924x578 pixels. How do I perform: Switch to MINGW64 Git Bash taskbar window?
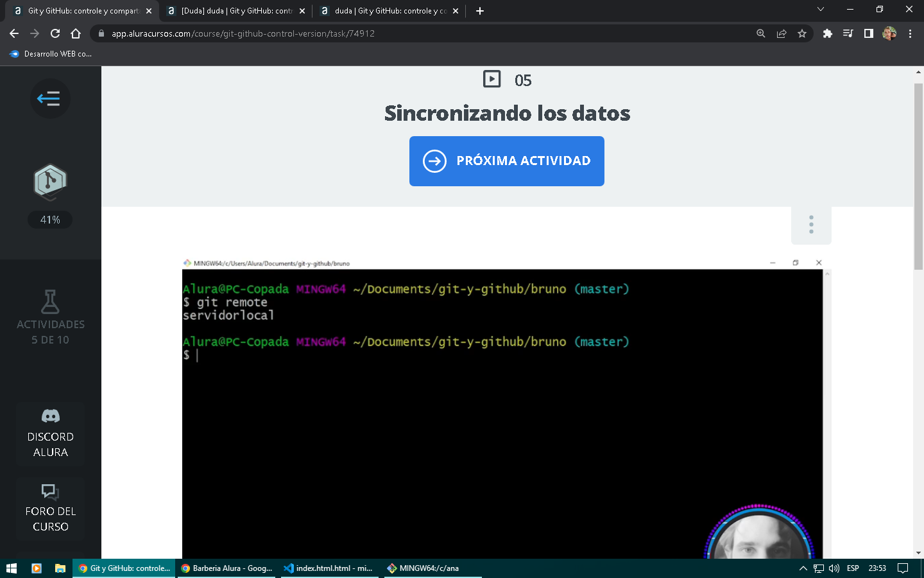click(x=432, y=568)
